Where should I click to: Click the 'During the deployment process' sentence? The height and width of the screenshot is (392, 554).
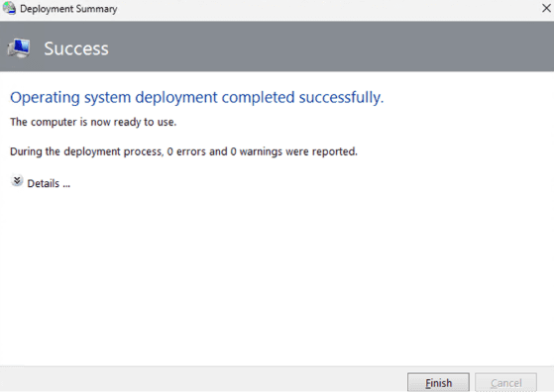click(x=183, y=151)
